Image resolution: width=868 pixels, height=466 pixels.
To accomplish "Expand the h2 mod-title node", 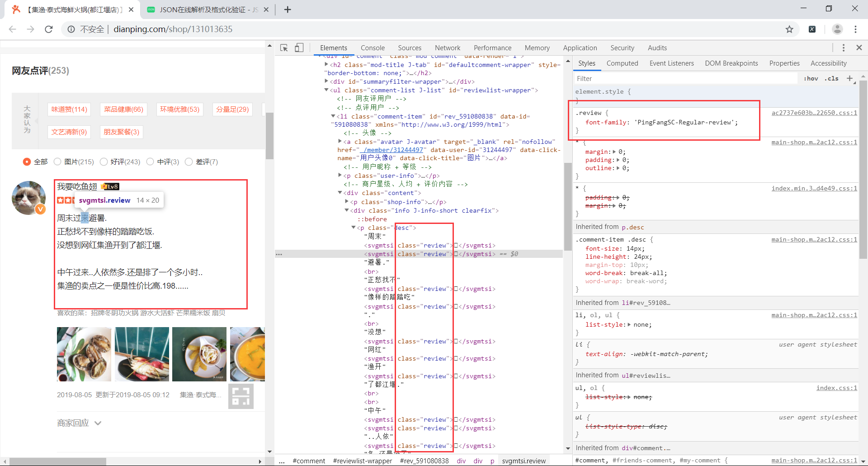I will (x=326, y=65).
